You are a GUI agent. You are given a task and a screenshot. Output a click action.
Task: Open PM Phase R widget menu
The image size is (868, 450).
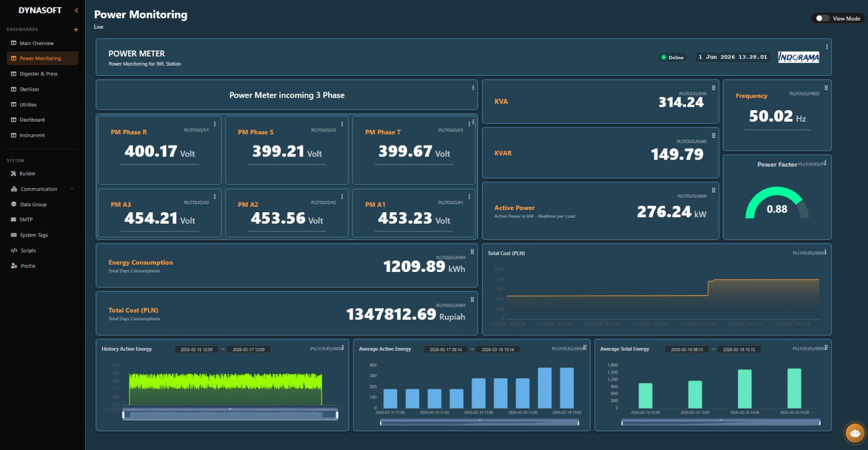[215, 124]
